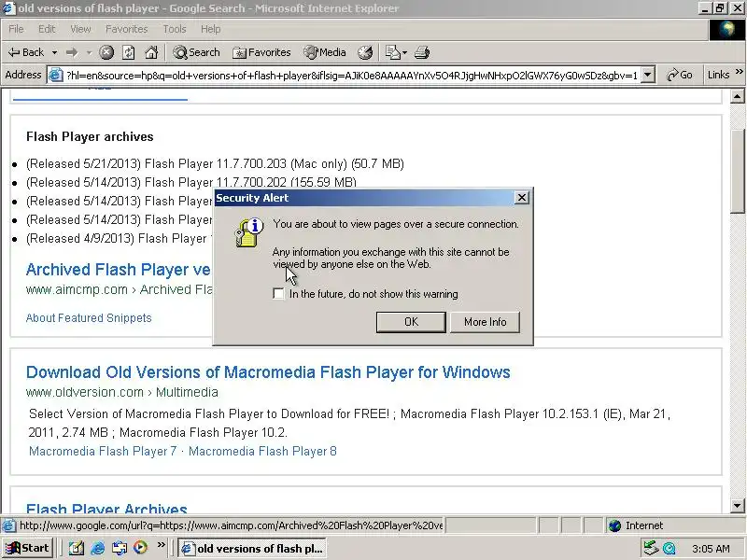Open the History toolbar icon
This screenshot has height=560, width=747.
click(365, 52)
